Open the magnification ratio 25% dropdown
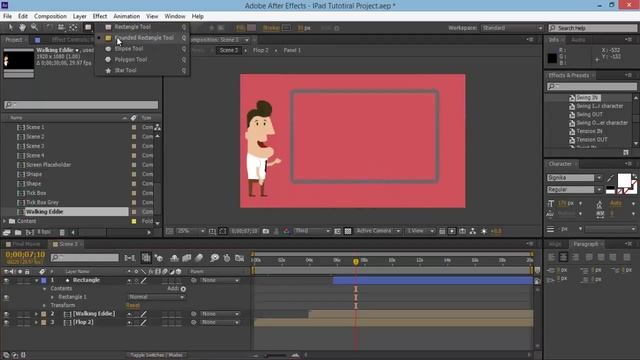 point(191,231)
